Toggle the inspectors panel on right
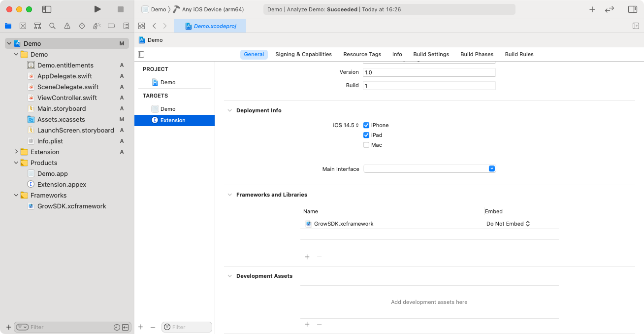 point(633,9)
